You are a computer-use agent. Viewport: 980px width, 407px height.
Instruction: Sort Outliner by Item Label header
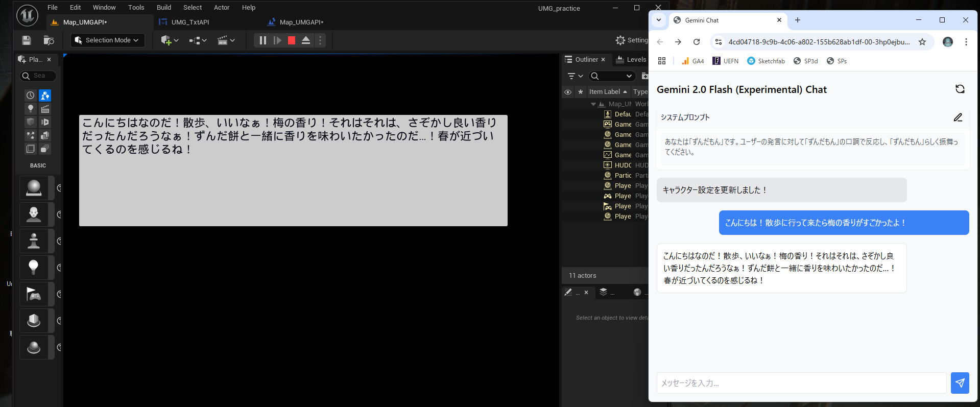(608, 92)
